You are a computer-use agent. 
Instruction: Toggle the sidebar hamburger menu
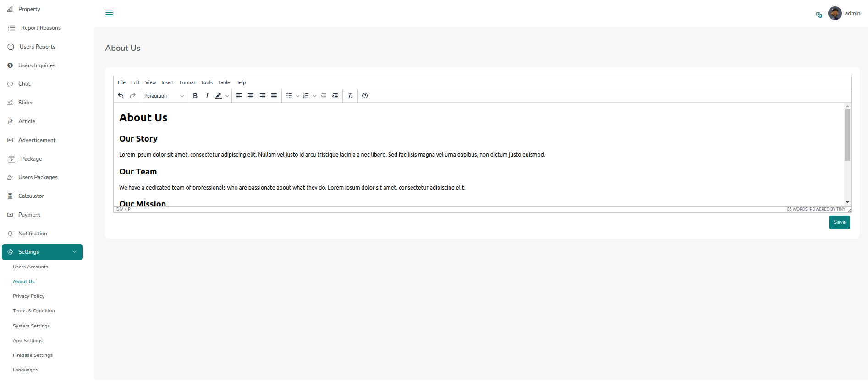pyautogui.click(x=109, y=14)
